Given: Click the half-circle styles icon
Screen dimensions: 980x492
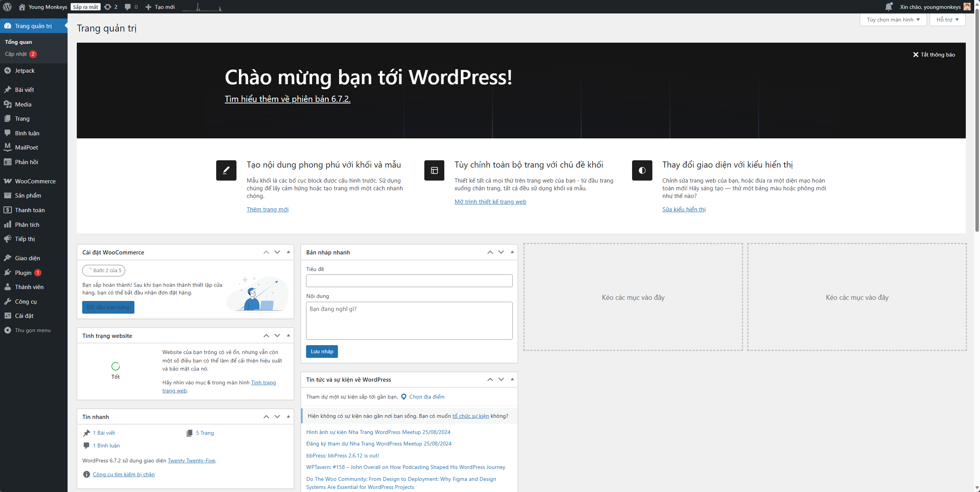Looking at the screenshot, I should pos(642,170).
